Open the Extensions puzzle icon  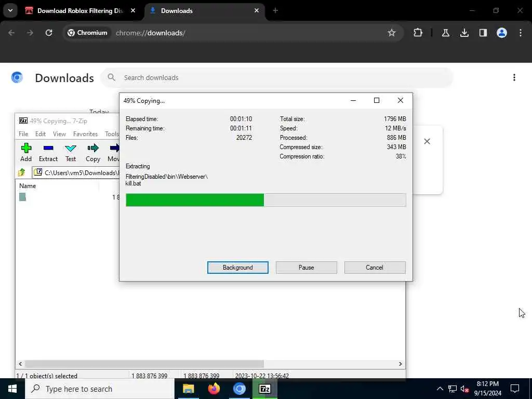[418, 33]
